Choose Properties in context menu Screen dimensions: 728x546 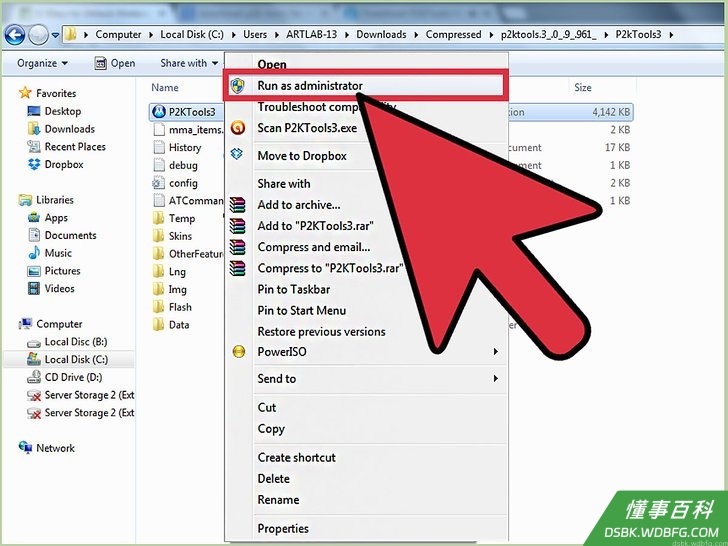(x=283, y=529)
